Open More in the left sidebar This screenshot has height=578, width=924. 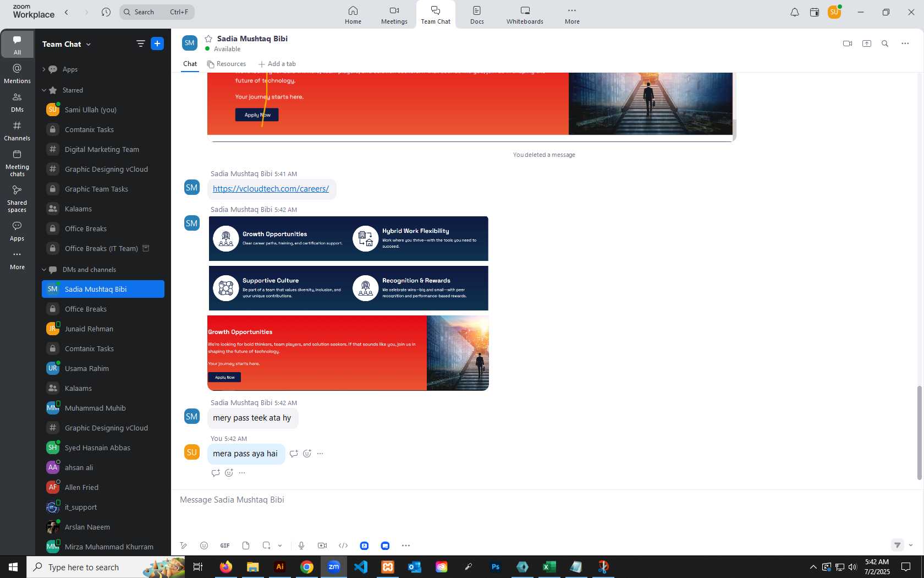(x=17, y=261)
